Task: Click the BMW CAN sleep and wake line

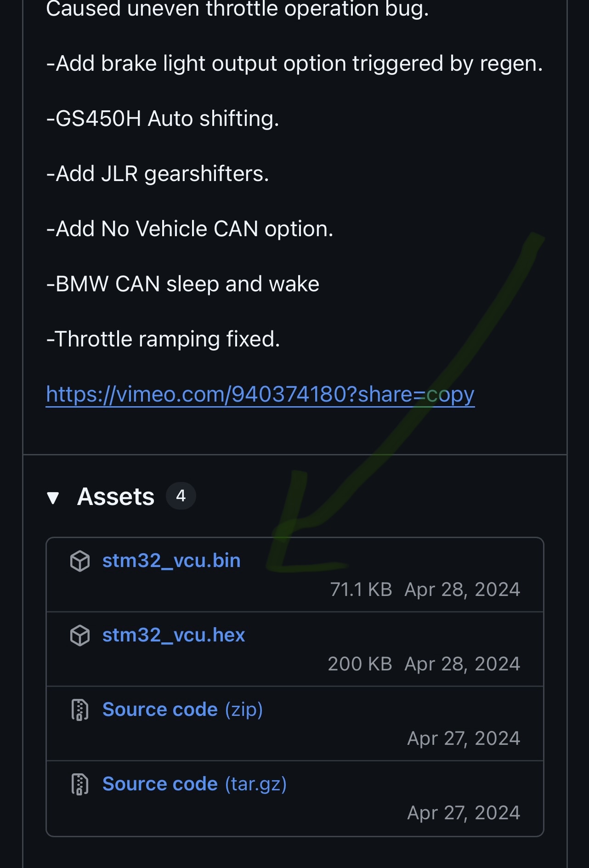Action: point(183,284)
